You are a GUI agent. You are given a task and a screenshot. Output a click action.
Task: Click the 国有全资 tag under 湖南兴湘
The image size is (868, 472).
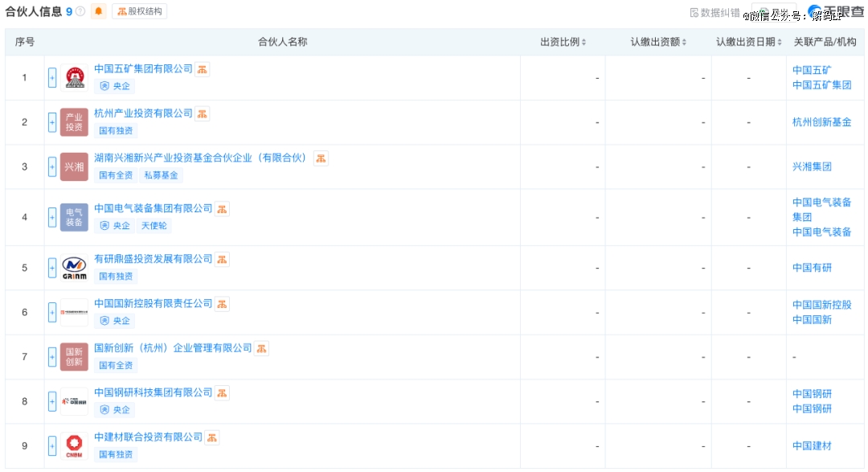tap(116, 175)
